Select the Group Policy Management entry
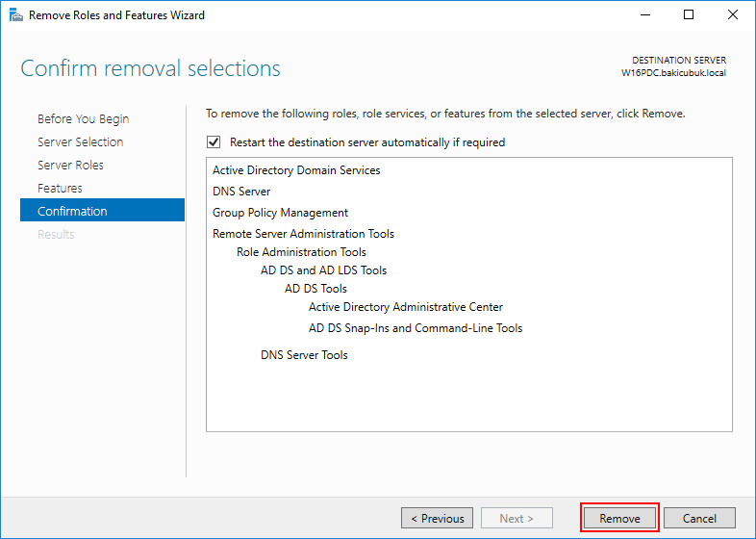Image resolution: width=756 pixels, height=539 pixels. (280, 213)
